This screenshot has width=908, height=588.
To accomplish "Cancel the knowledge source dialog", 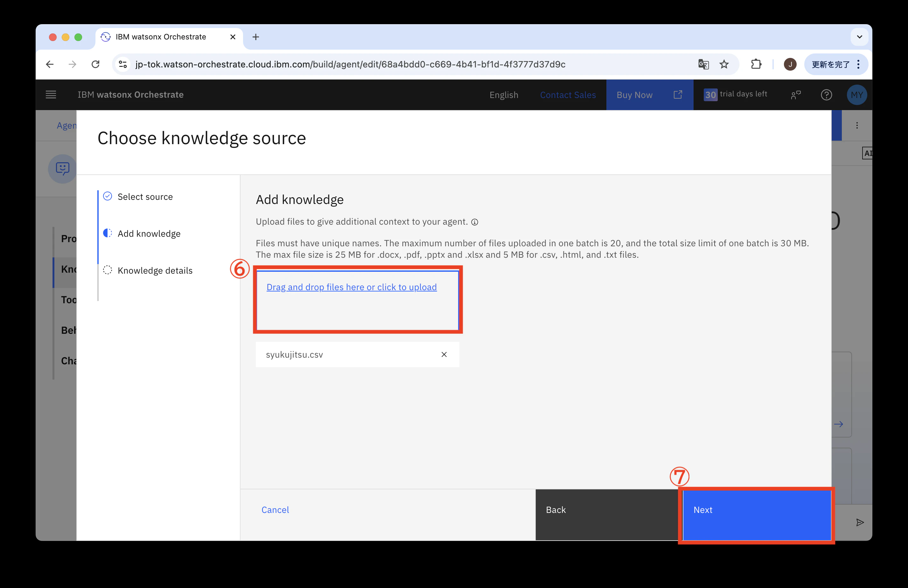I will click(275, 510).
